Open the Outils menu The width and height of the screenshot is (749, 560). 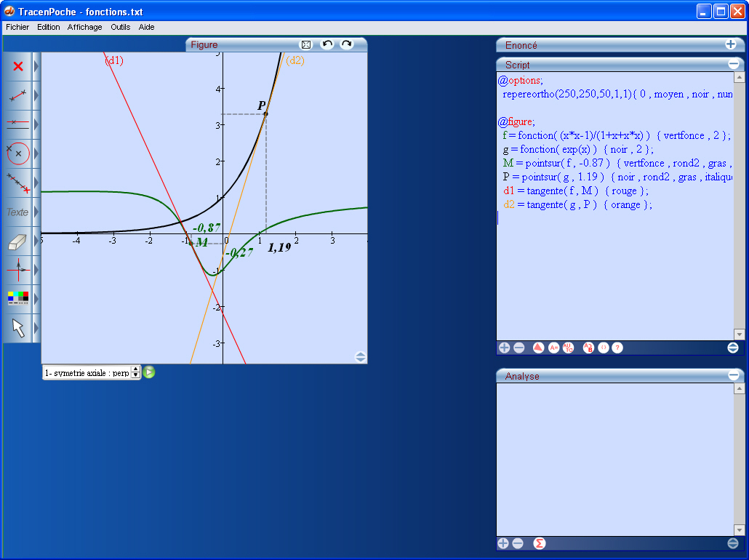click(120, 27)
